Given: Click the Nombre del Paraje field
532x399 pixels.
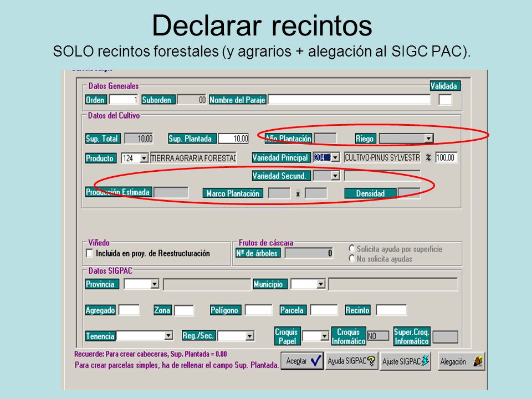Looking at the screenshot, I should point(350,100).
